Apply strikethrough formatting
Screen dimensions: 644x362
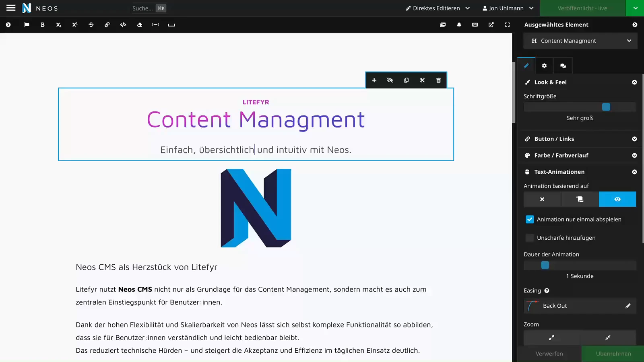click(91, 25)
